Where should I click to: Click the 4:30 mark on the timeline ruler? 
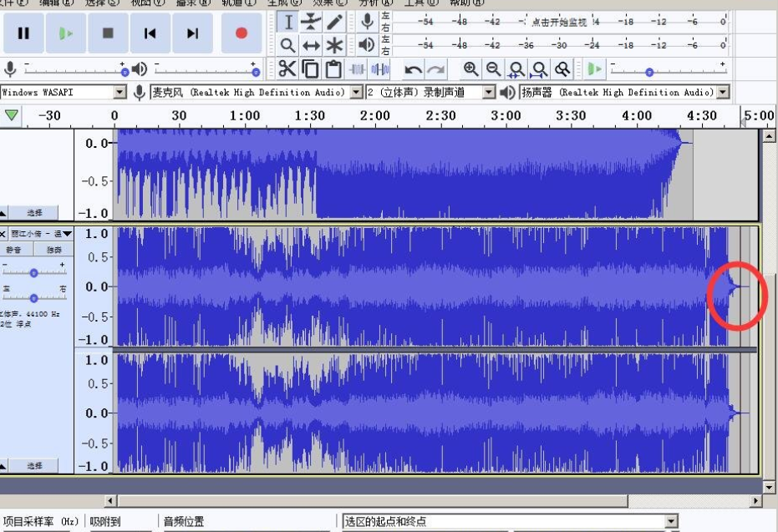click(701, 116)
